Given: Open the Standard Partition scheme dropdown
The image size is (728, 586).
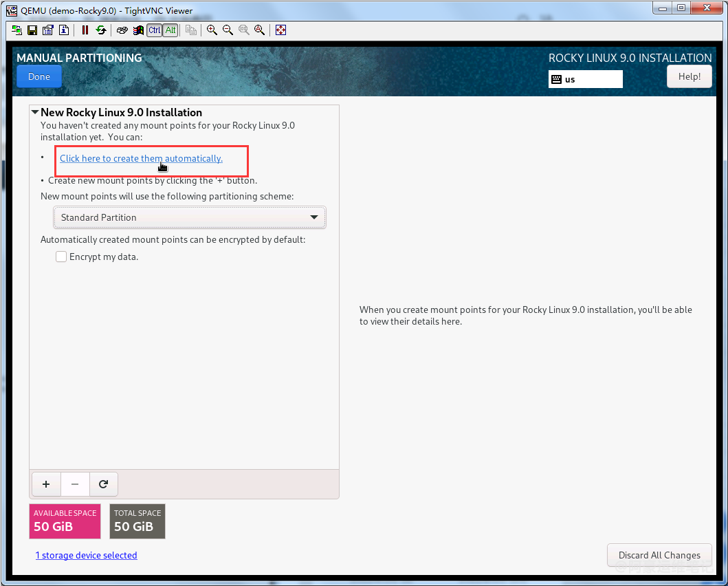Looking at the screenshot, I should 189,217.
